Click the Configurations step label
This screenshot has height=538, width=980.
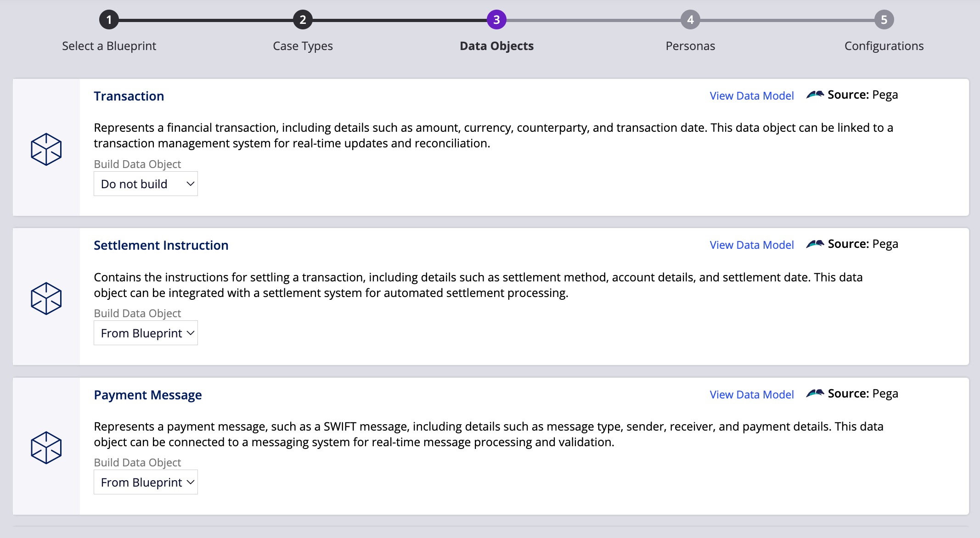[x=884, y=46]
